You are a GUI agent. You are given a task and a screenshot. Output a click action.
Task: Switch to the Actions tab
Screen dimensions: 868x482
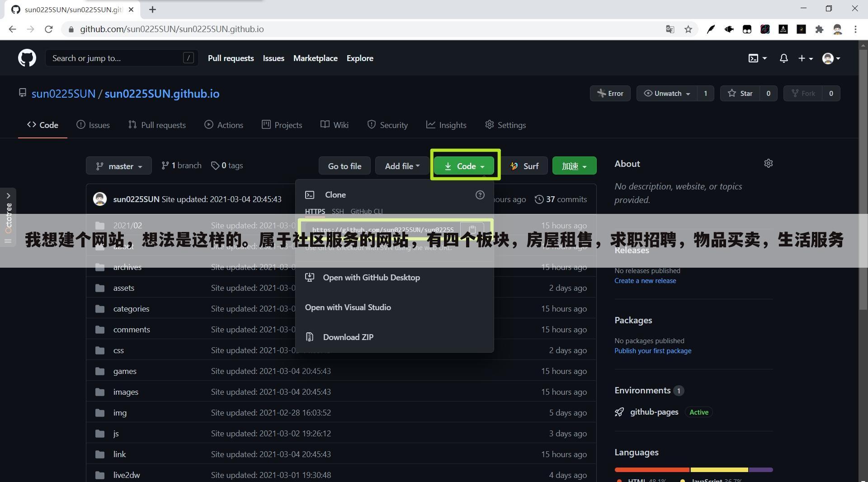click(224, 125)
